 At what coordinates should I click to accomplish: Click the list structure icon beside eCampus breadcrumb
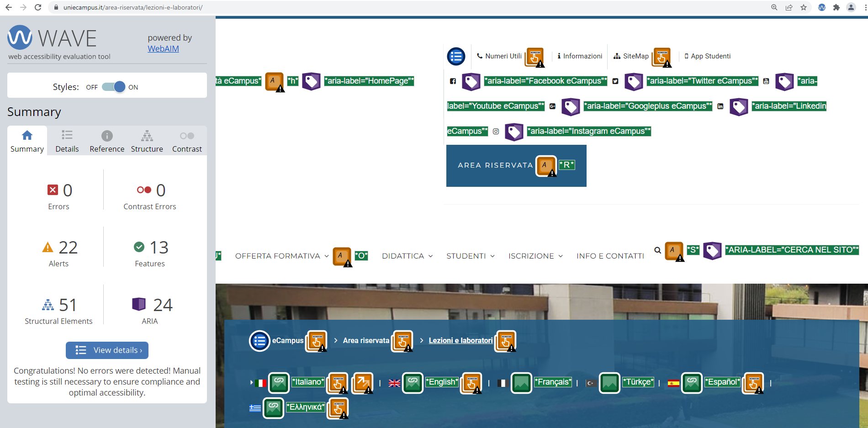point(259,341)
